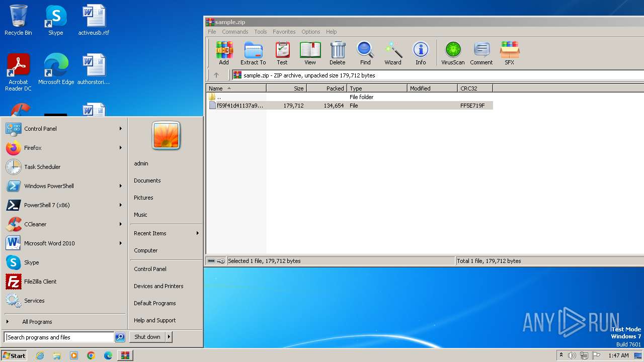
Task: Open the Wizard tool
Action: pyautogui.click(x=393, y=53)
